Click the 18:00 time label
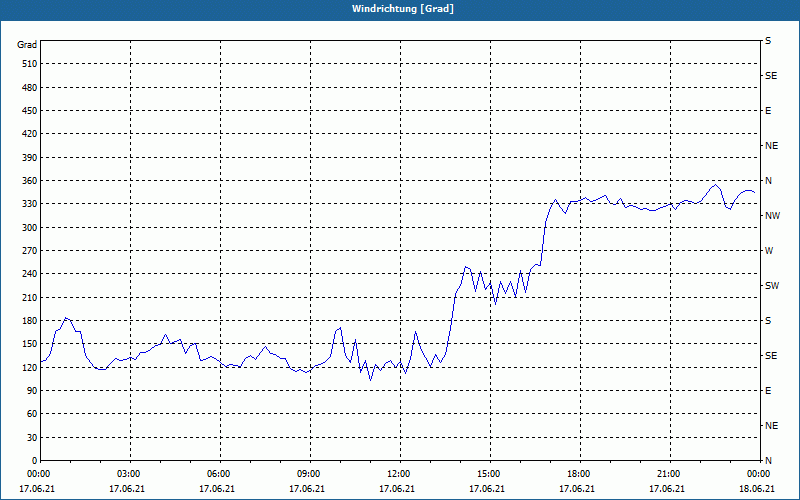Viewport: 800px width, 500px height. (x=580, y=474)
